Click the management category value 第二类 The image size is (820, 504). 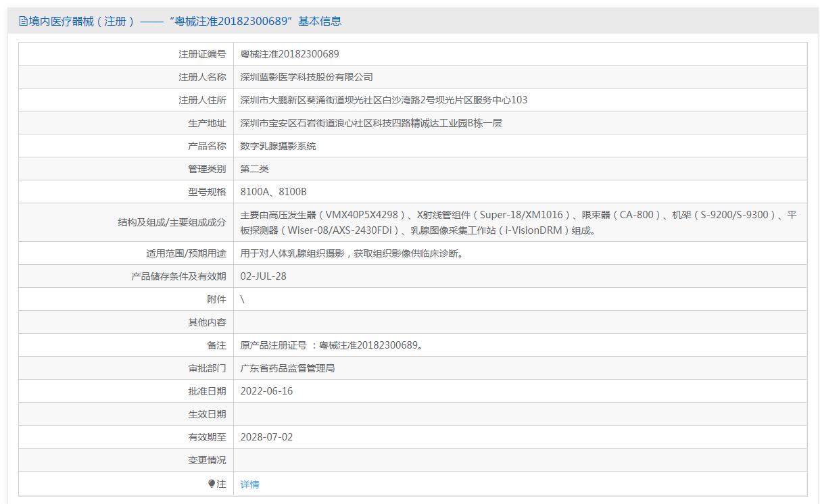click(254, 169)
